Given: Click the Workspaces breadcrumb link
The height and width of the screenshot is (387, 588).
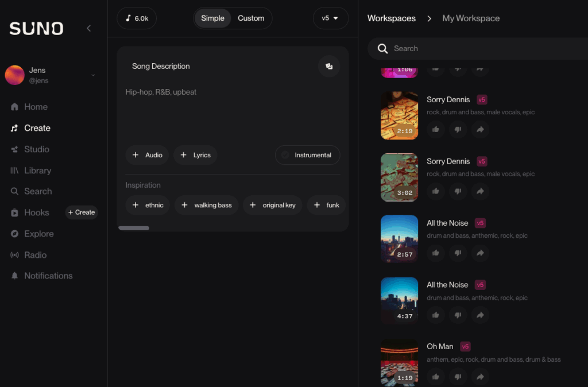Looking at the screenshot, I should coord(391,18).
